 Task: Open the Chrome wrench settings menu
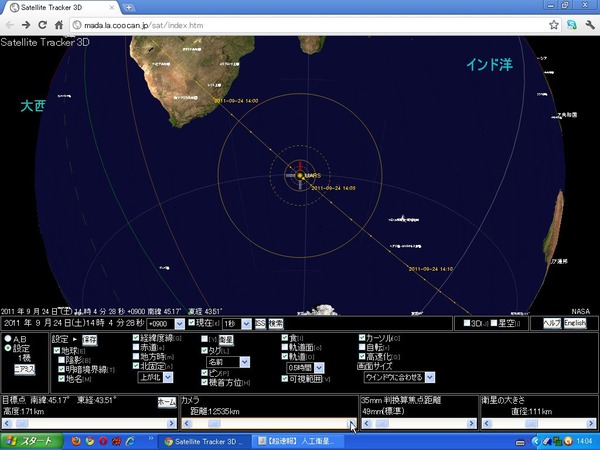(590, 25)
